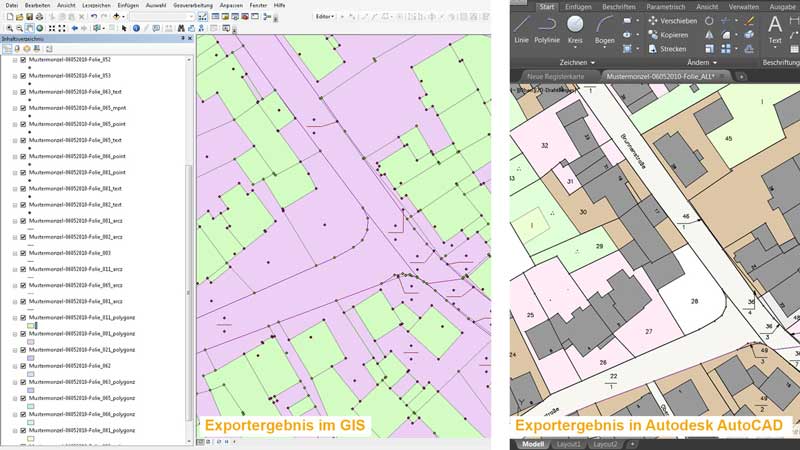Click the Kopieren button in AutoCAD
Screen dimensions: 800x450
click(668, 35)
